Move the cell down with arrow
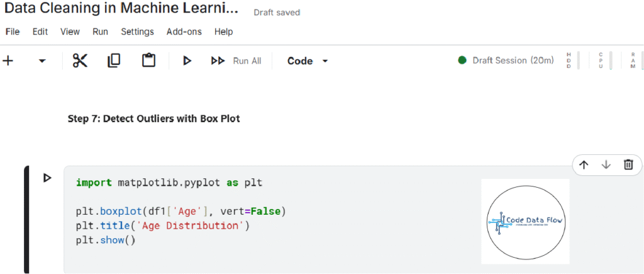644x274 pixels. point(606,165)
